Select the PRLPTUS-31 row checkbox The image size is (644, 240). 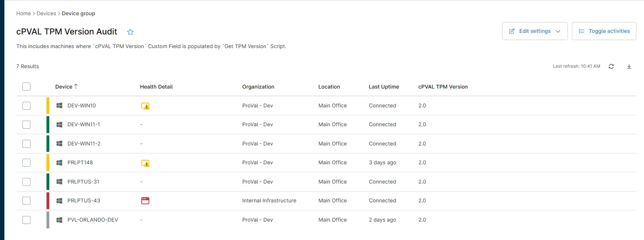click(26, 182)
